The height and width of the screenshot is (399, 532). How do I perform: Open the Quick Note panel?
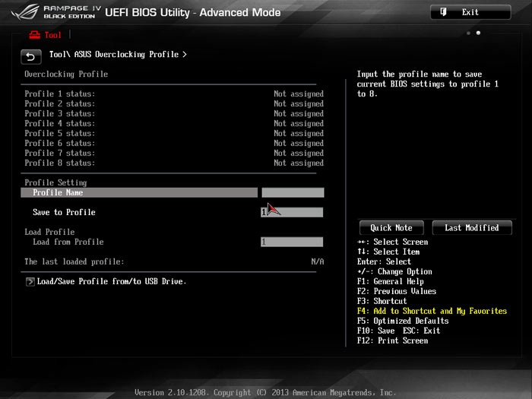tap(391, 228)
